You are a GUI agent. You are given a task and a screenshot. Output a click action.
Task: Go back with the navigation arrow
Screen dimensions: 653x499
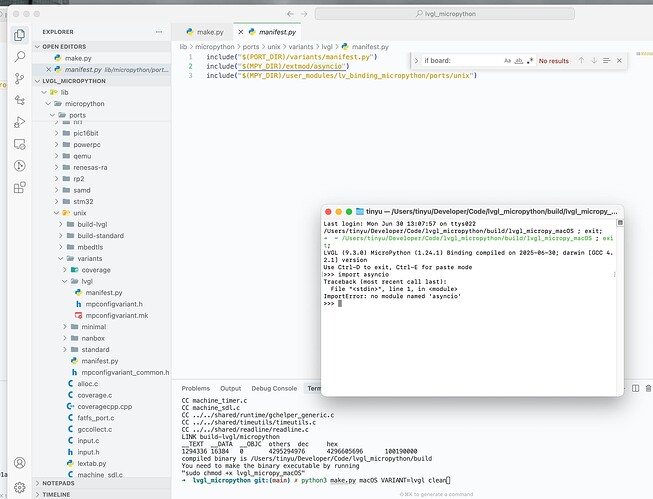(290, 14)
